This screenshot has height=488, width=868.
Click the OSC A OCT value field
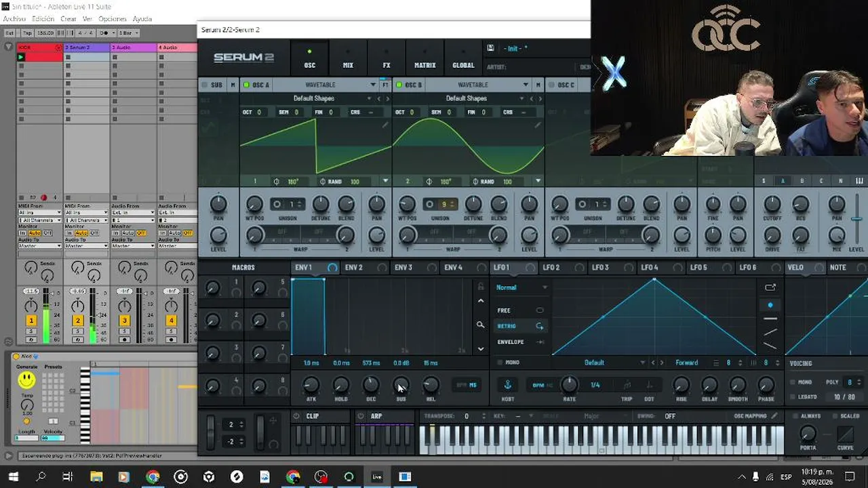pos(258,113)
